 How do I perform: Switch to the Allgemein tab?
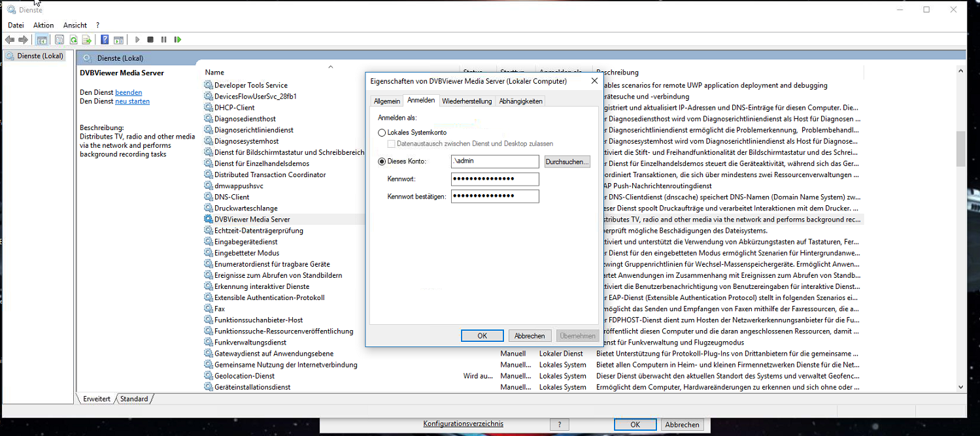(x=387, y=101)
